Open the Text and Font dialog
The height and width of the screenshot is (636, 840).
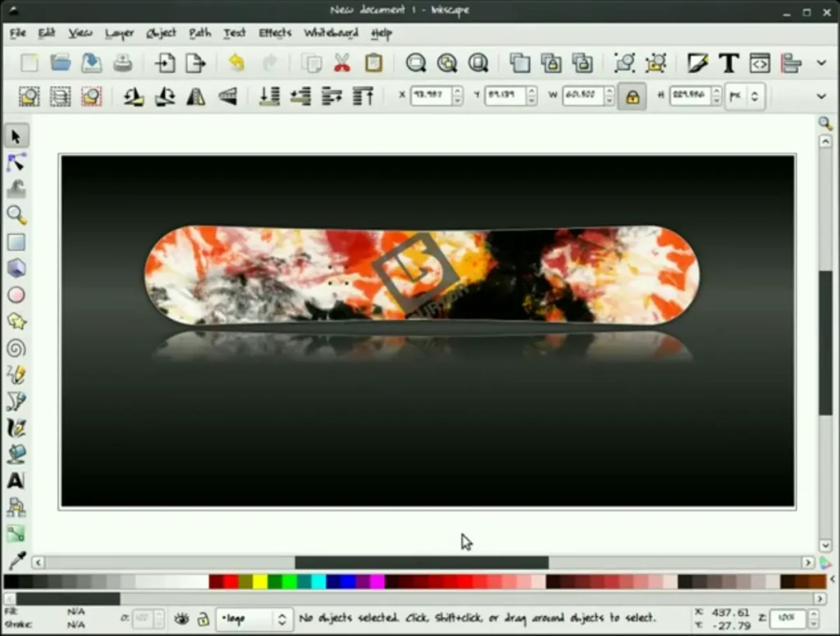728,63
